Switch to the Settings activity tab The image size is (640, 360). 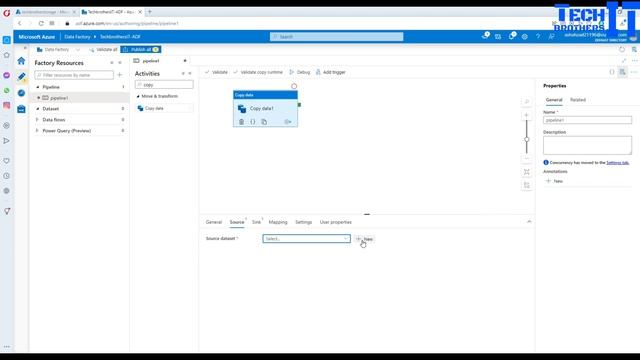(303, 222)
